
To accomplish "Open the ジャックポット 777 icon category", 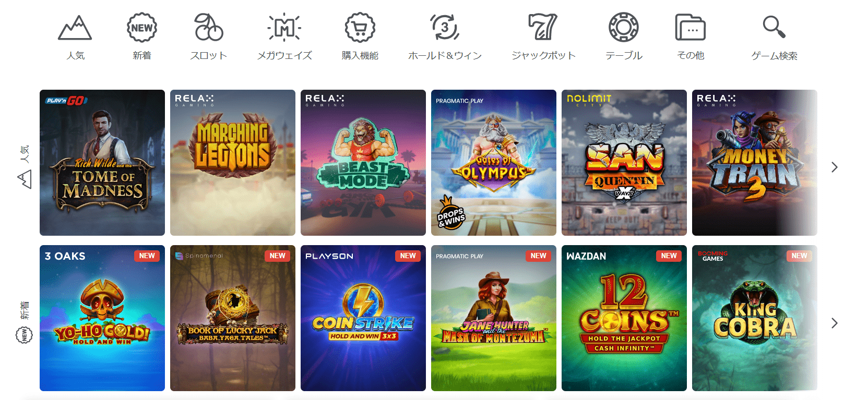I will [x=543, y=28].
